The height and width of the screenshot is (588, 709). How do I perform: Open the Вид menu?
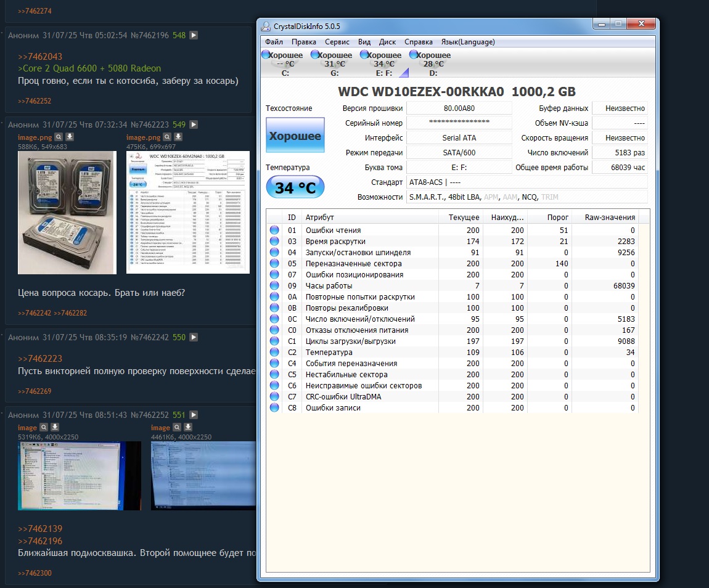[364, 42]
